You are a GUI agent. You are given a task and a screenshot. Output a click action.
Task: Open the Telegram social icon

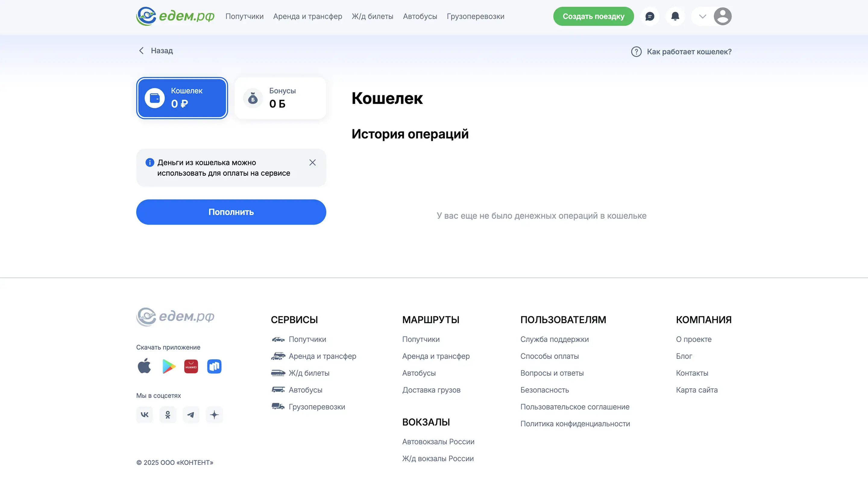(191, 414)
